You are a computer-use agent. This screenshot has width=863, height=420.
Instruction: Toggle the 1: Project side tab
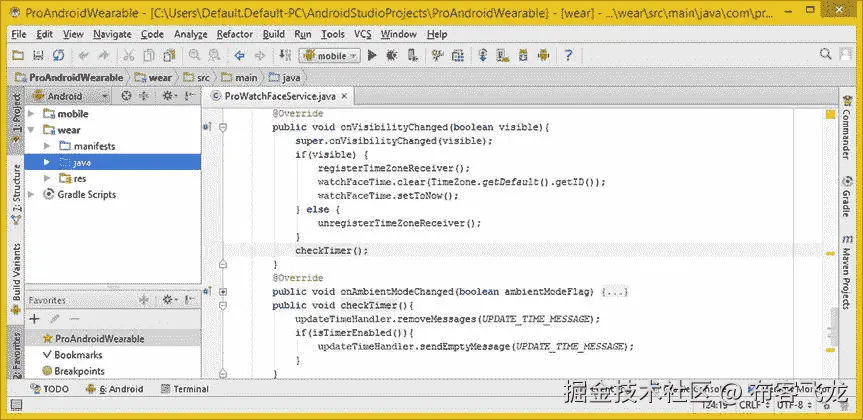click(17, 121)
